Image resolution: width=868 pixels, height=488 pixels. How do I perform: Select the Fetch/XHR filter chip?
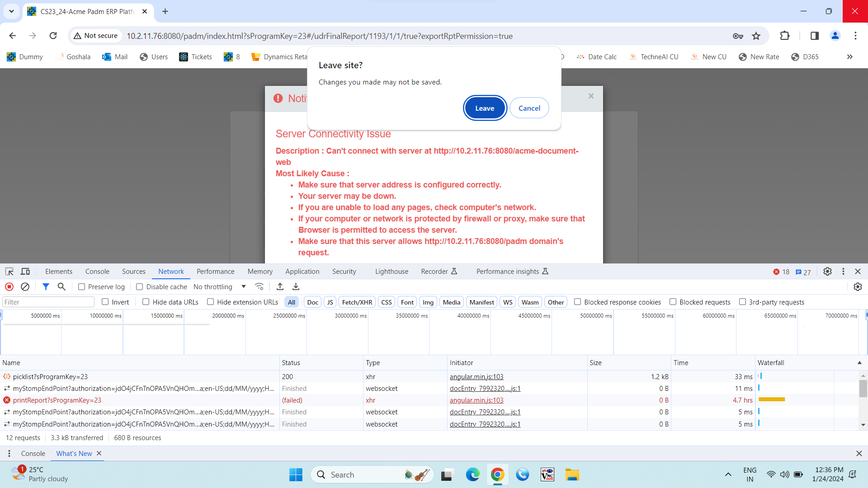click(x=357, y=302)
